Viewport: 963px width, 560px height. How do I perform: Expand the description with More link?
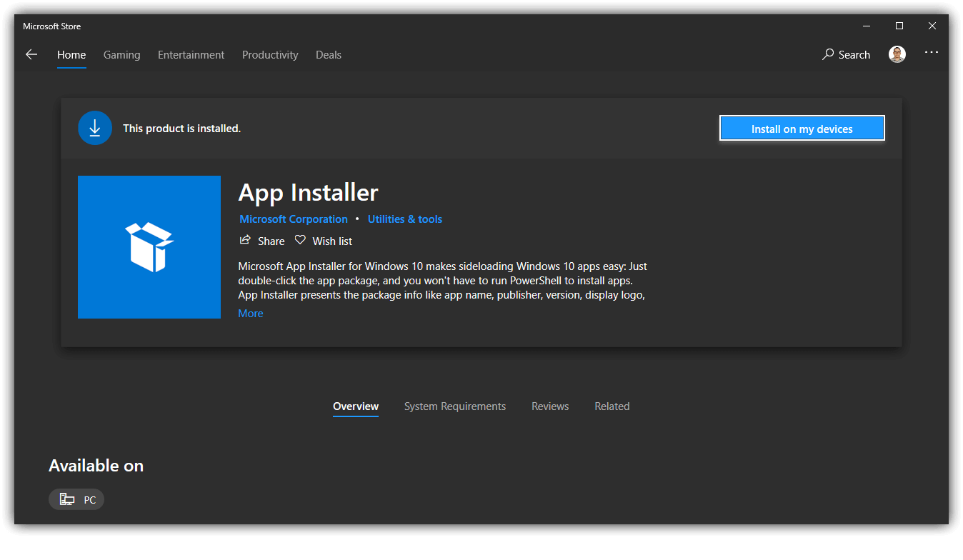click(251, 314)
